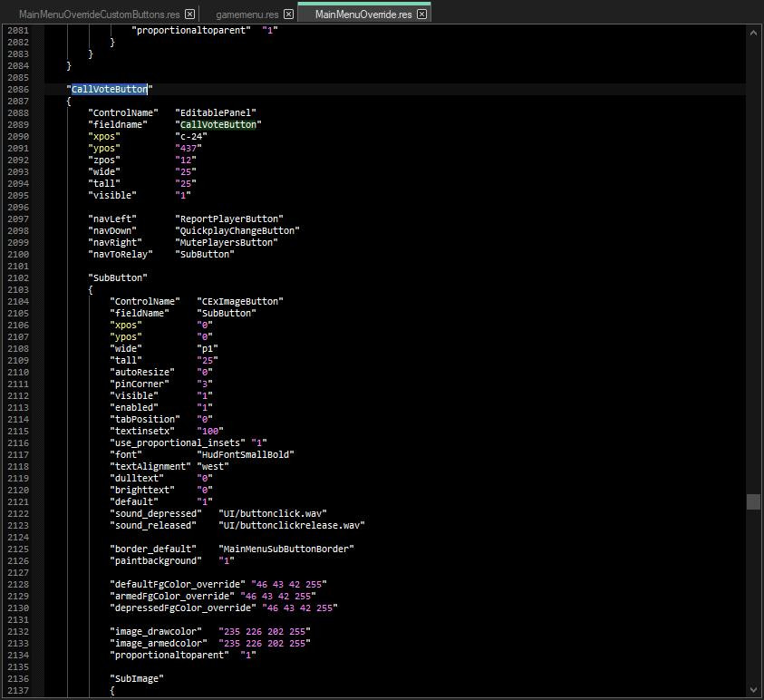
Task: Click the "QuickplayChangeButton" navDown value
Action: click(238, 230)
